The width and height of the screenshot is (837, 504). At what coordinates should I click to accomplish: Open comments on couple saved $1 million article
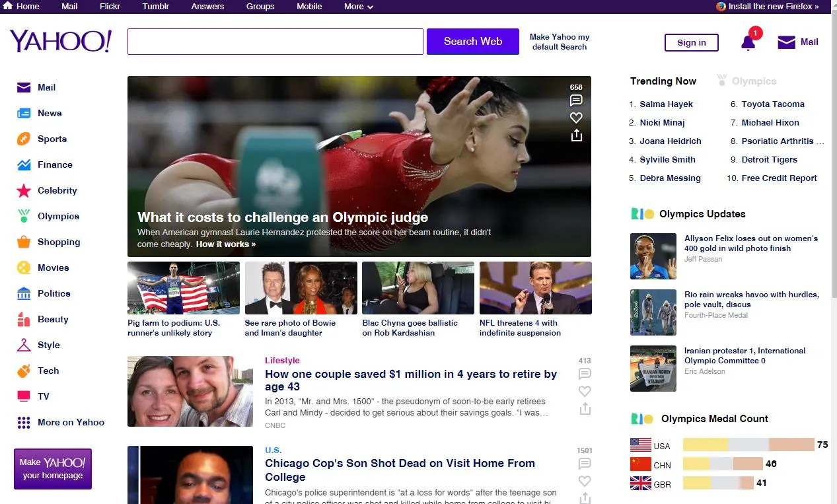point(585,374)
